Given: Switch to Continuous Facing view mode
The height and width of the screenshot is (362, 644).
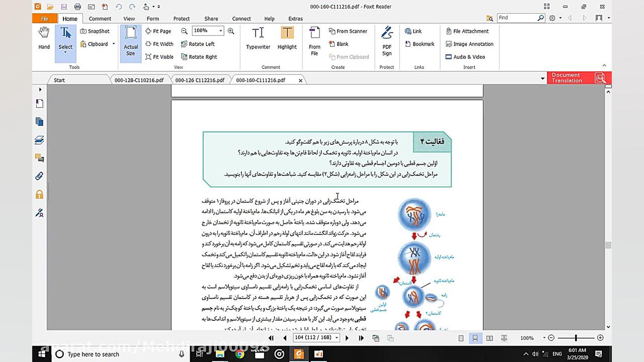Looking at the screenshot, I should point(504,338).
